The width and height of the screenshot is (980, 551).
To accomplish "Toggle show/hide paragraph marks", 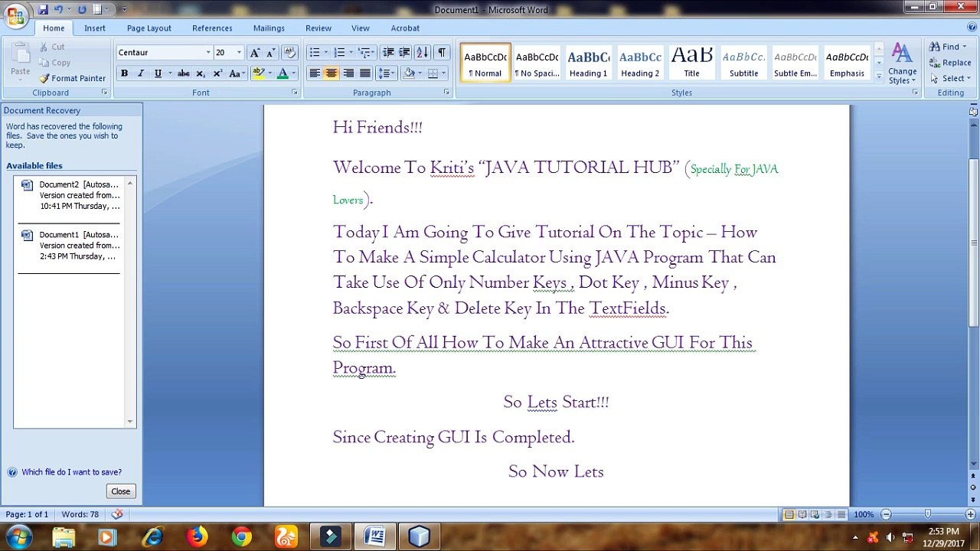I will point(442,53).
